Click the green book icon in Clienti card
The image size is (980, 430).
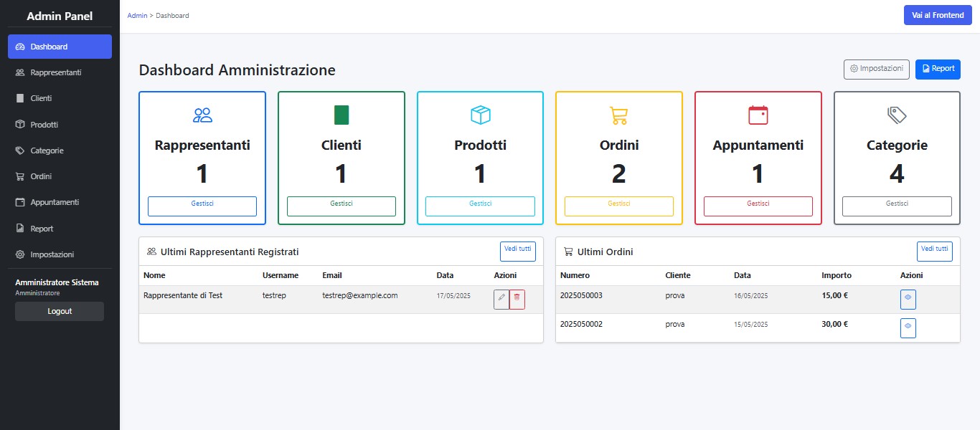[341, 115]
